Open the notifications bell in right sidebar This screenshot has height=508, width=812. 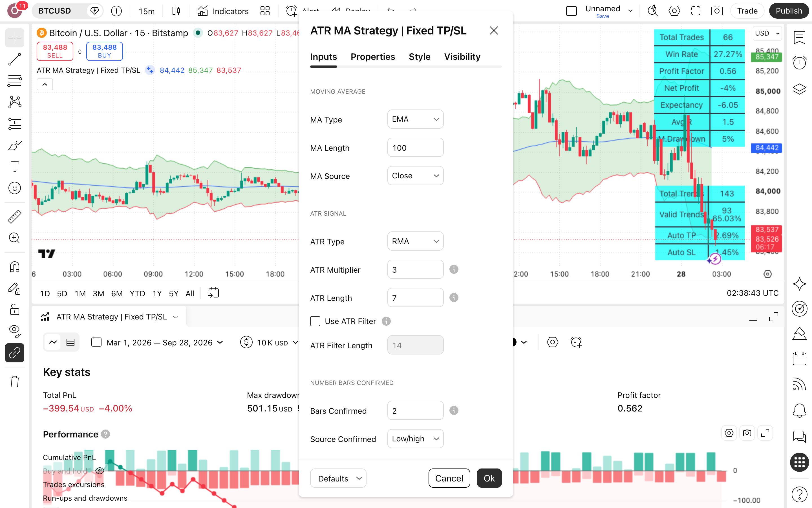[x=799, y=410]
